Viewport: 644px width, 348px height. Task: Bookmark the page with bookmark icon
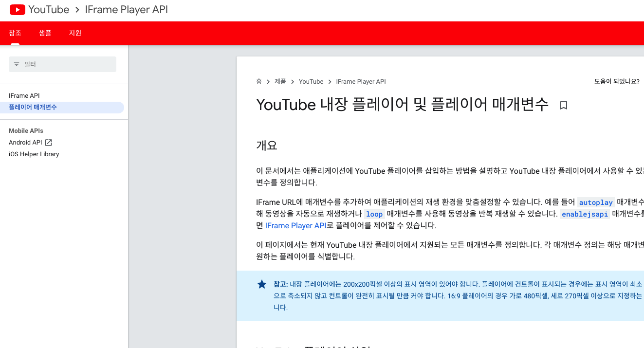pyautogui.click(x=564, y=105)
